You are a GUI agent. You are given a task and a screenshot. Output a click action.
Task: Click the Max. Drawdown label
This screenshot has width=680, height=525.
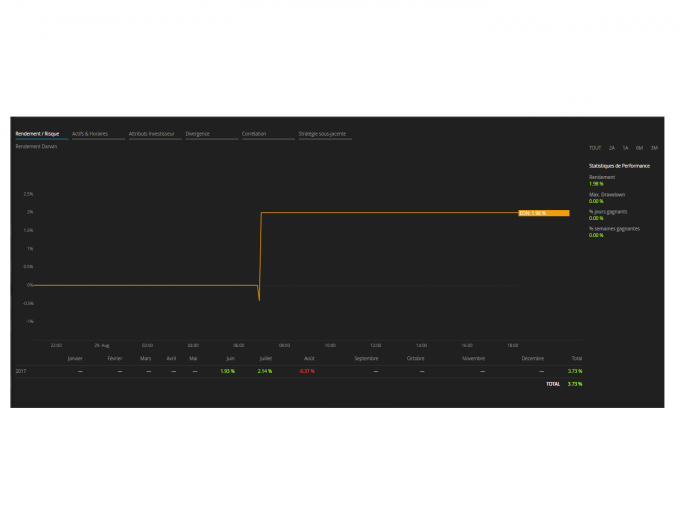pos(607,195)
